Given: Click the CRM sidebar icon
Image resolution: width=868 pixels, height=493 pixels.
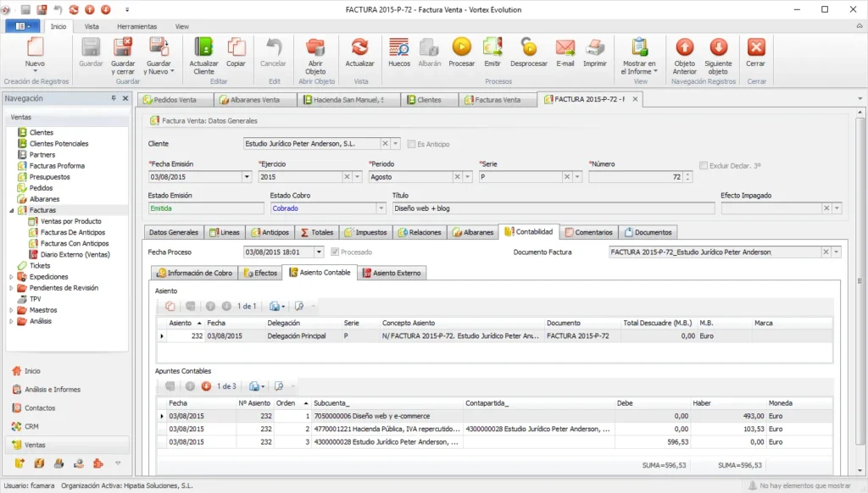Looking at the screenshot, I should (17, 427).
